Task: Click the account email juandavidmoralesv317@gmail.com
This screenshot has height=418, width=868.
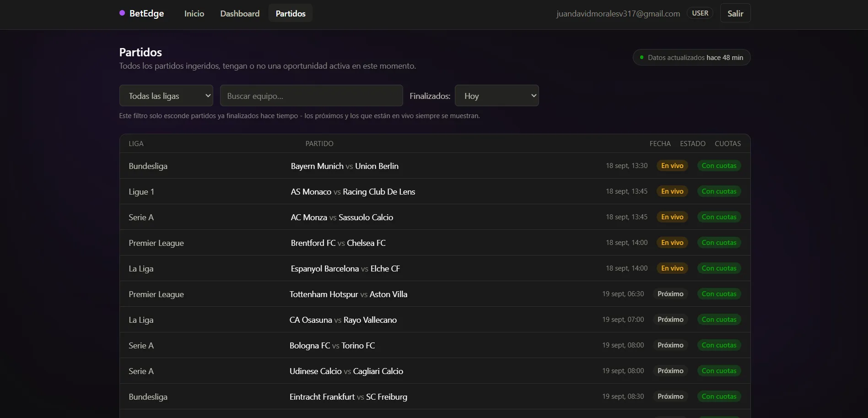Action: click(x=618, y=13)
